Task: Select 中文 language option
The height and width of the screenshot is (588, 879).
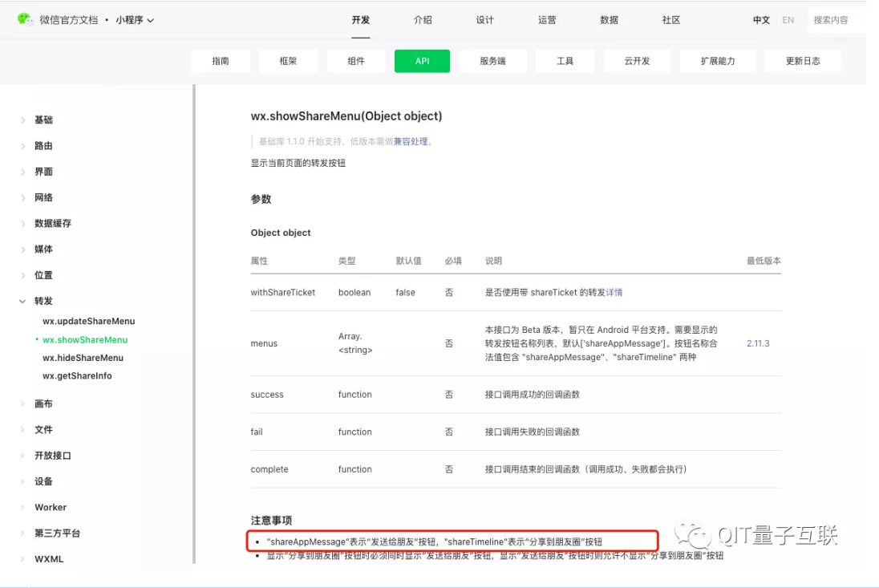Action: [761, 20]
